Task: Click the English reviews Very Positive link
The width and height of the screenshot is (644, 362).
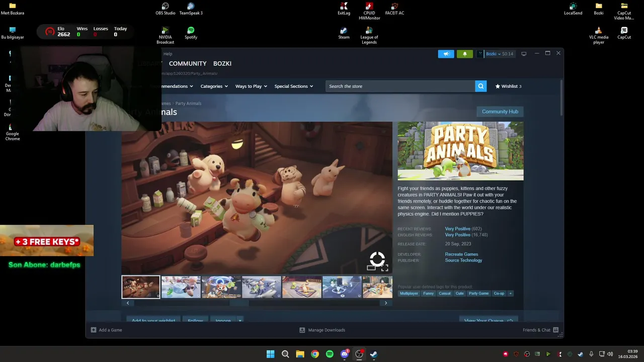Action: tap(457, 235)
